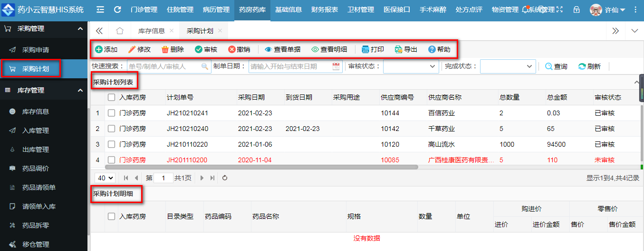Viewport: 644px width, 251px height.
Task: Open the 完成状态 dropdown
Action: [508, 66]
